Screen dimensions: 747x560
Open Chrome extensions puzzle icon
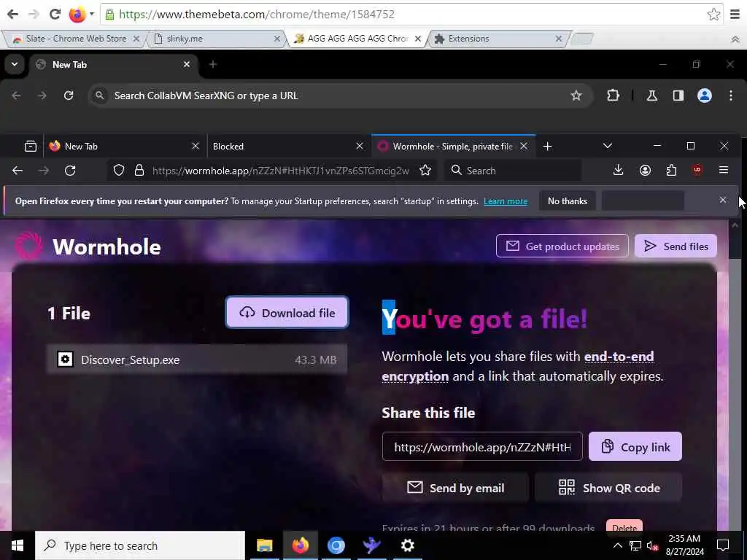[x=613, y=96]
